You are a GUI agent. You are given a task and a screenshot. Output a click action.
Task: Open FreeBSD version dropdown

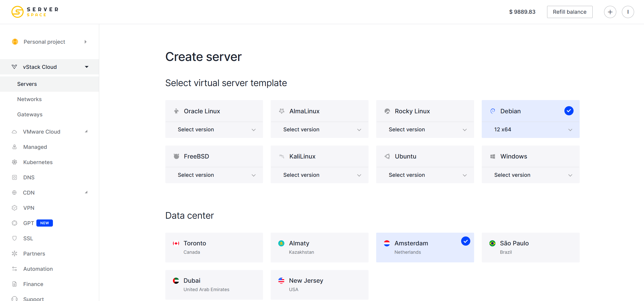pyautogui.click(x=214, y=175)
